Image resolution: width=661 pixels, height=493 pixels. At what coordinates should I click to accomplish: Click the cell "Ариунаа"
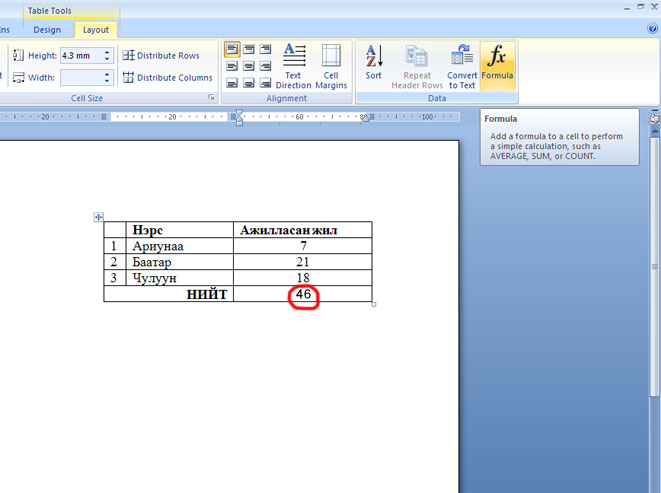[180, 246]
